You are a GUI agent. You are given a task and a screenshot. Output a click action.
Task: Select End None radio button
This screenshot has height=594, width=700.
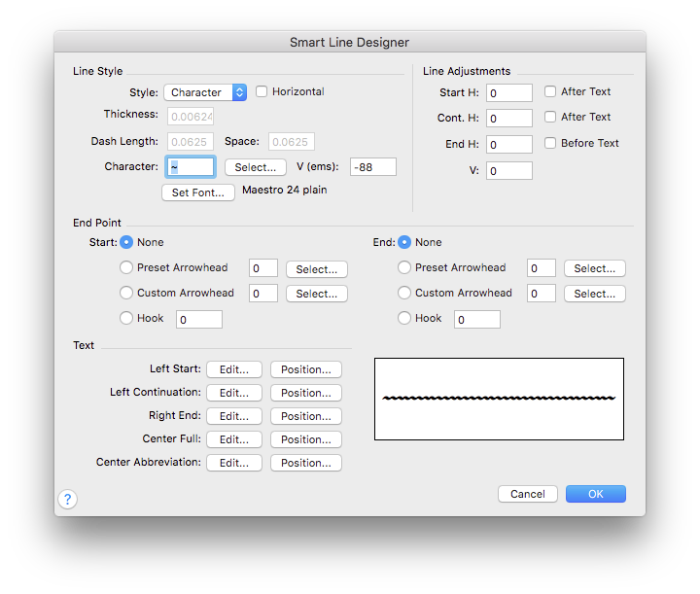(404, 242)
